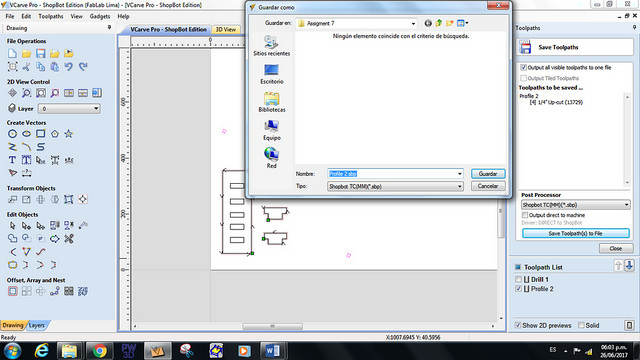Open the Windows Start menu
Screen dimensions: 640x360
[12, 351]
